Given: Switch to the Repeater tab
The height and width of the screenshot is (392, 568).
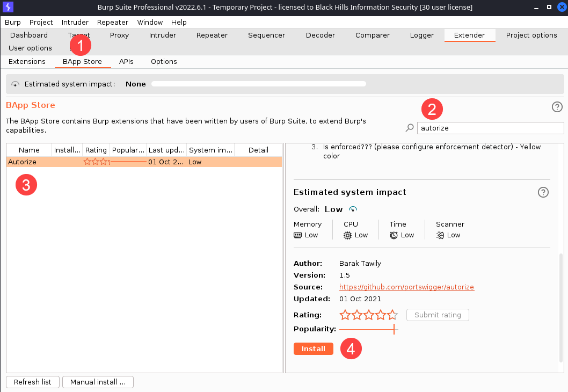Looking at the screenshot, I should 212,35.
